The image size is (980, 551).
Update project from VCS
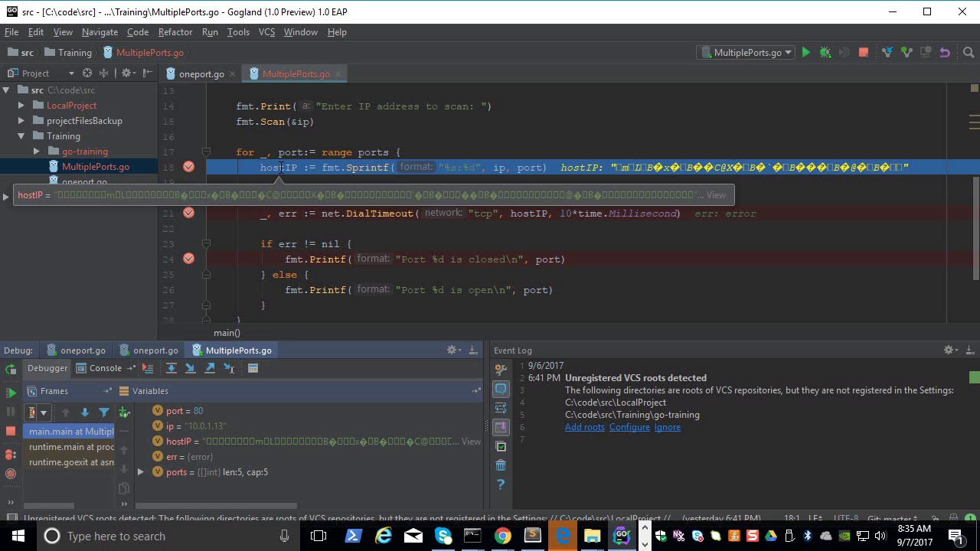tap(887, 53)
